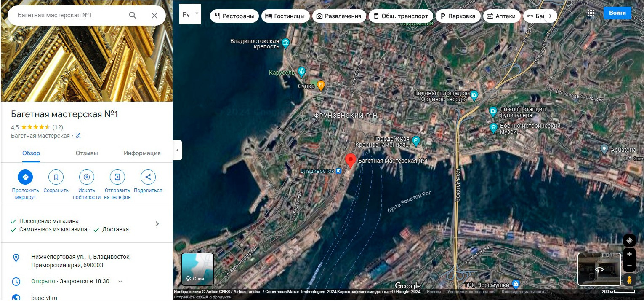Zoom in with the plus button
The height and width of the screenshot is (301, 644).
point(629,254)
